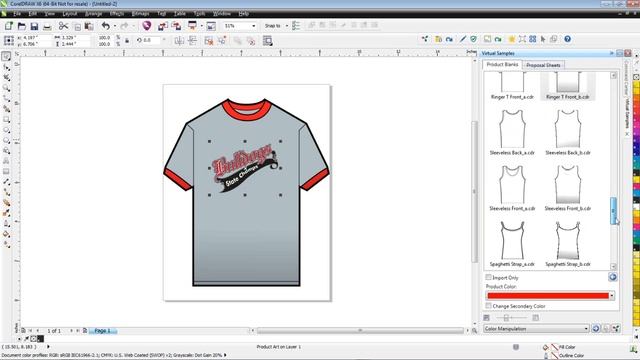The width and height of the screenshot is (640, 360).
Task: Click the Open folder icon
Action: [22, 26]
